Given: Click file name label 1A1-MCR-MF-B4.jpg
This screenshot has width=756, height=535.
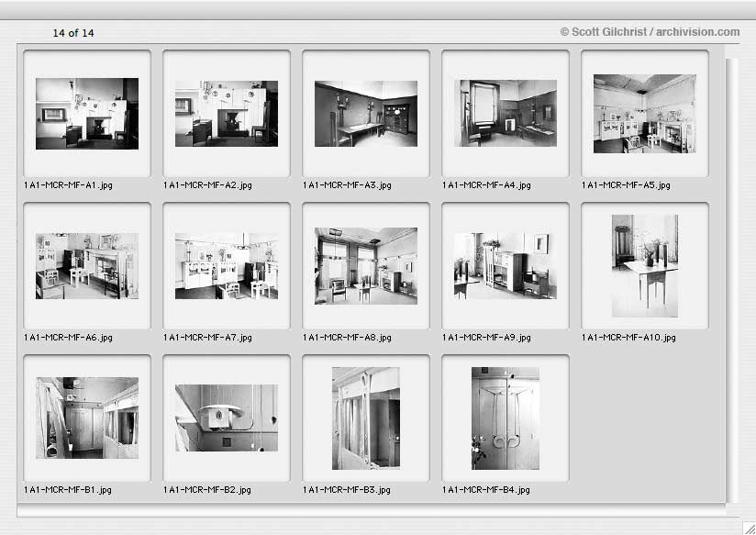Looking at the screenshot, I should (x=486, y=490).
